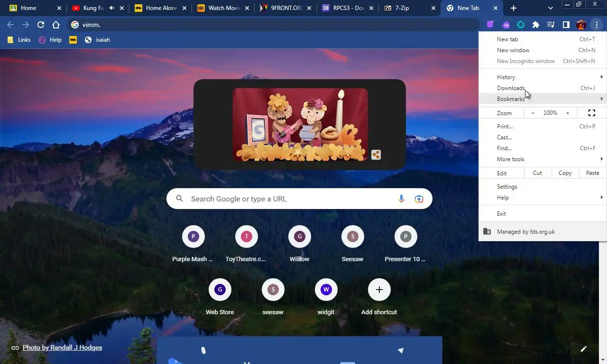Open the Web Store shortcut
Viewport: 607px width, 364px height.
220,298
